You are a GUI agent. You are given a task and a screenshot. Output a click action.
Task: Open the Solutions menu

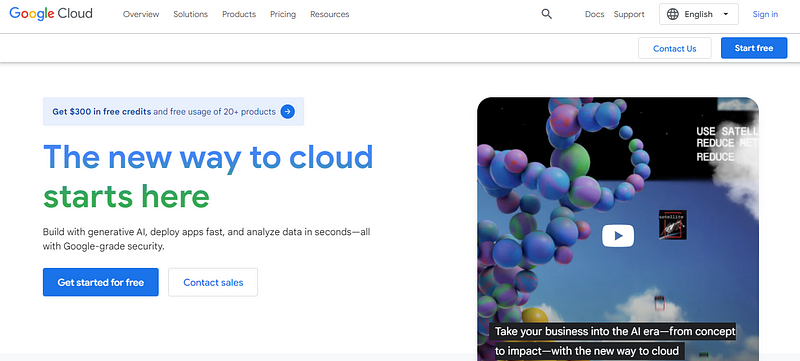190,14
